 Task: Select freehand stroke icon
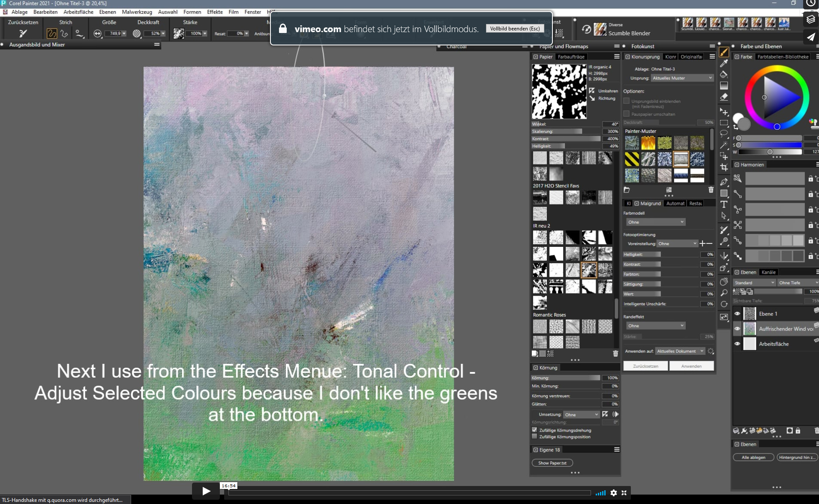click(51, 33)
